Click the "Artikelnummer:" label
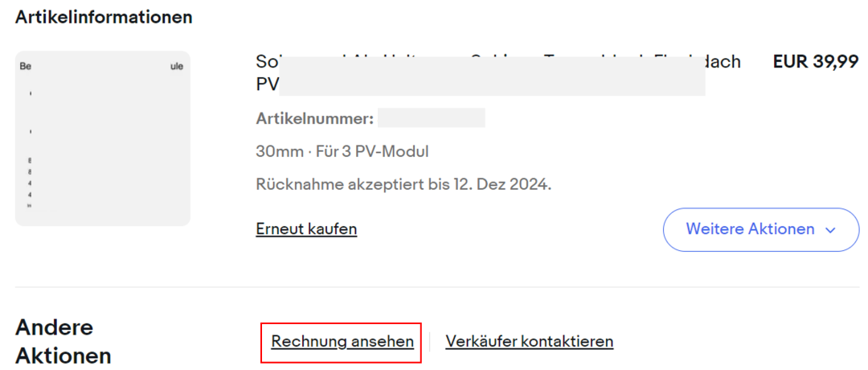The image size is (868, 370). pos(314,119)
